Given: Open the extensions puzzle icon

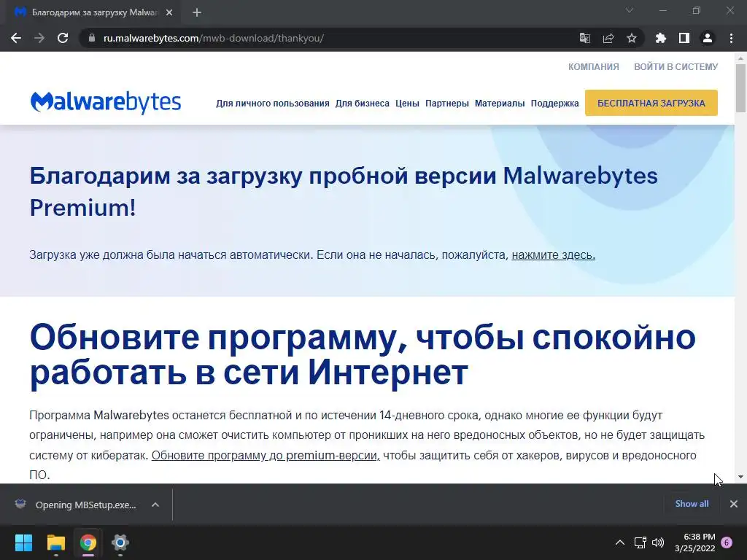Looking at the screenshot, I should click(x=660, y=38).
